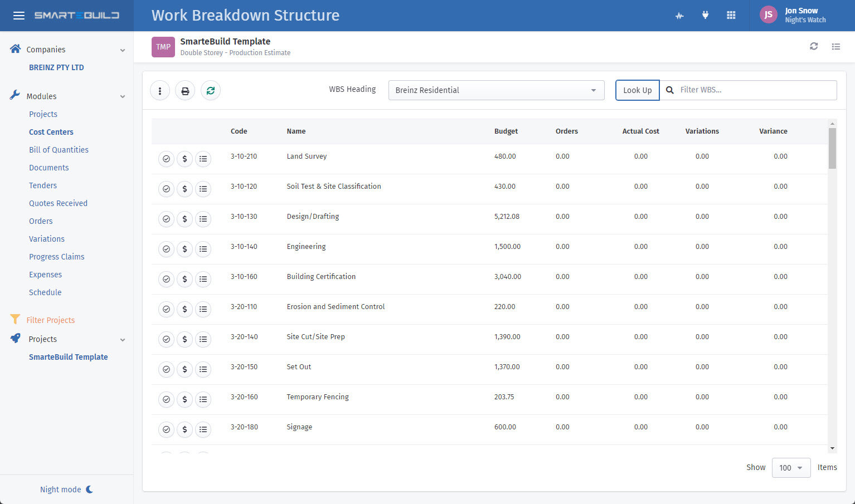
Task: Open the three-dot more options menu
Action: (160, 91)
